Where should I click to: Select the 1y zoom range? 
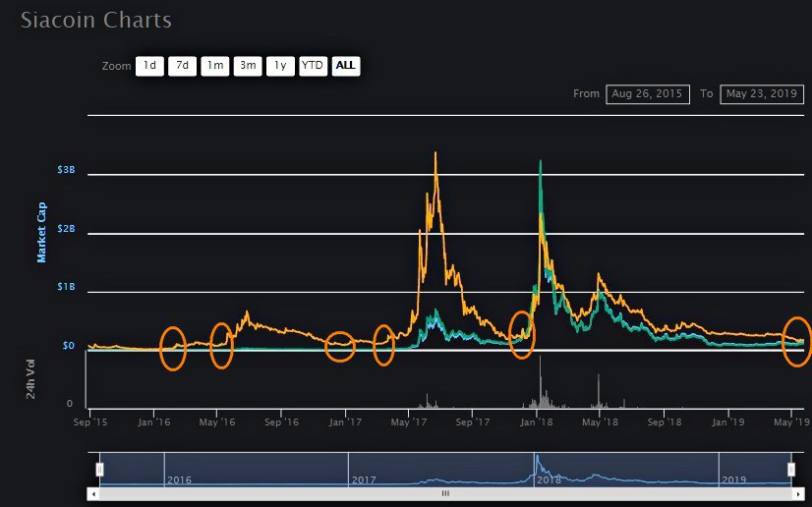(280, 66)
